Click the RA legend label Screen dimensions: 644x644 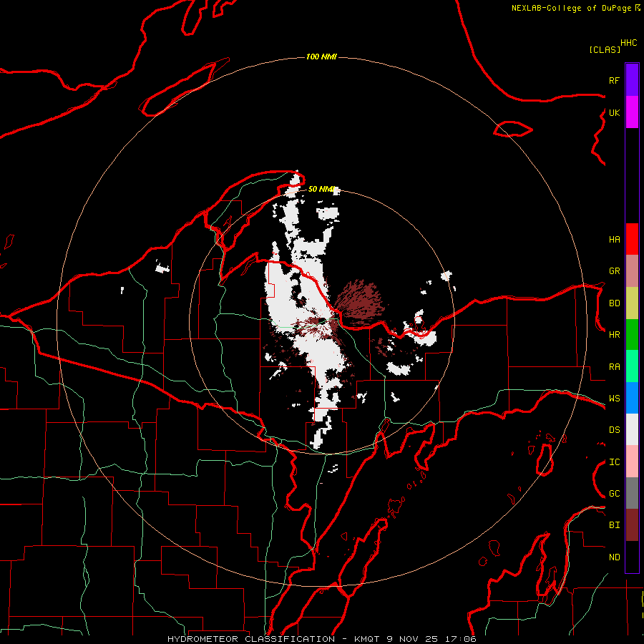click(x=614, y=367)
